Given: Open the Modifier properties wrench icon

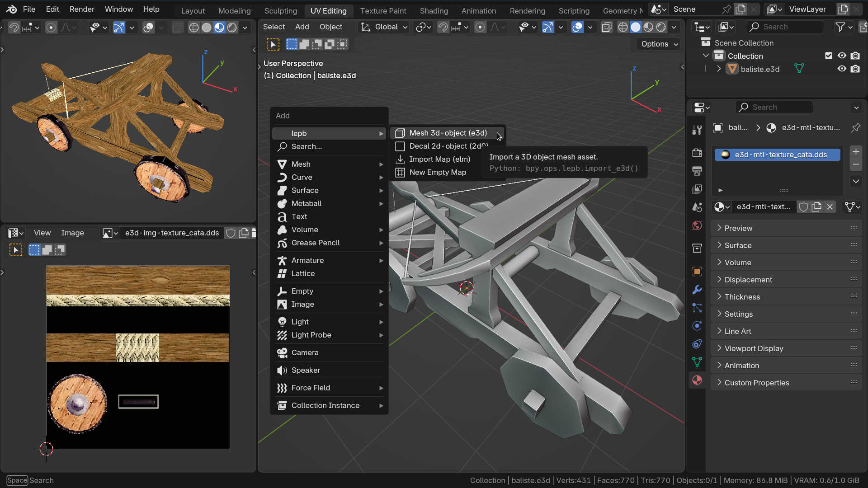Looking at the screenshot, I should [x=697, y=290].
